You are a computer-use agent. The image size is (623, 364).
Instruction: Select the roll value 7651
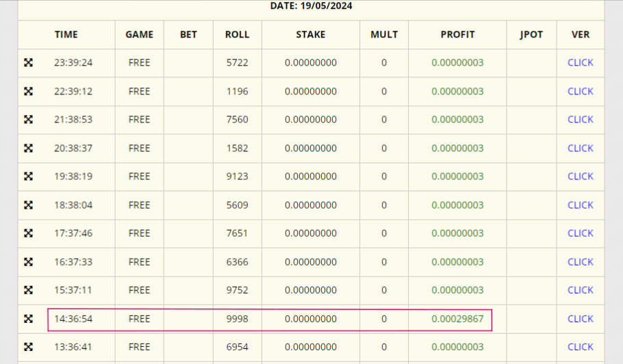tap(237, 233)
